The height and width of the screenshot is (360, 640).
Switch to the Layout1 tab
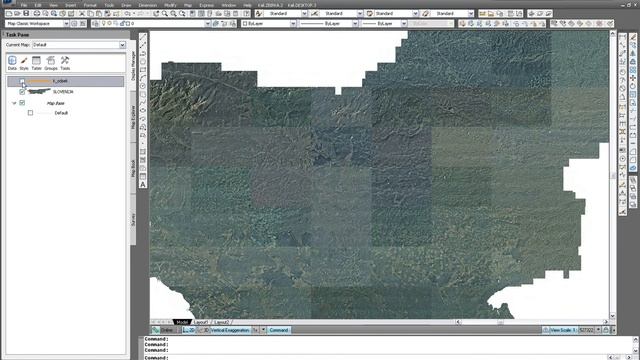(x=201, y=322)
